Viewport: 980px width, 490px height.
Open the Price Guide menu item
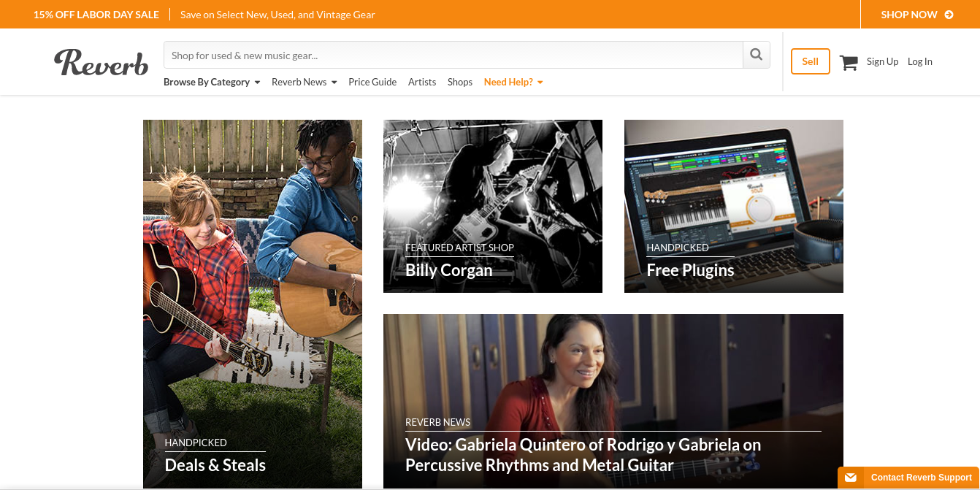coord(372,82)
